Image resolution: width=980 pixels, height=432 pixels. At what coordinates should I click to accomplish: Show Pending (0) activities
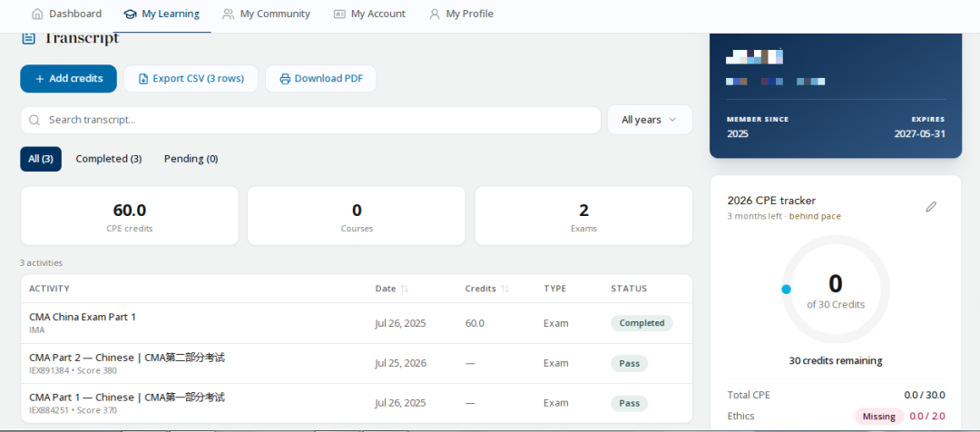click(191, 159)
